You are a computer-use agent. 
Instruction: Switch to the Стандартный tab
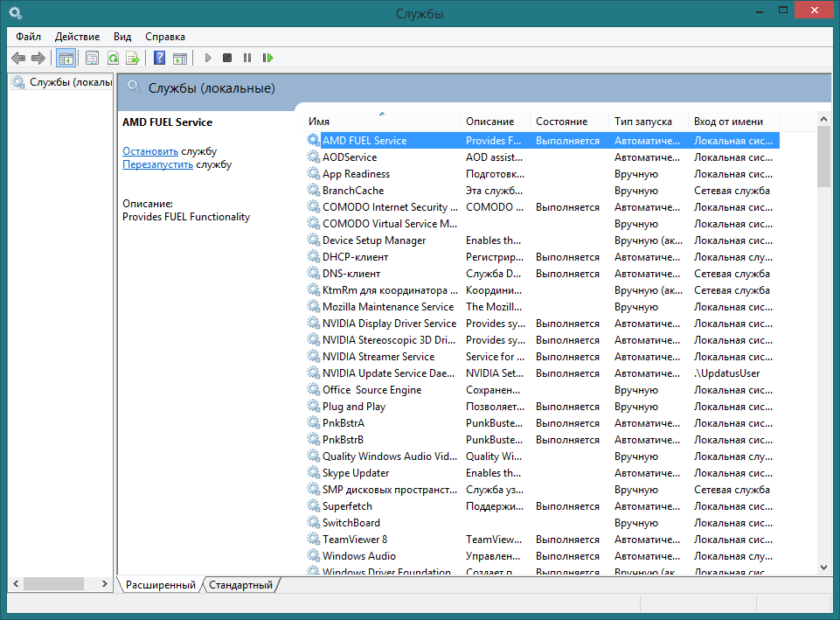pos(240,585)
